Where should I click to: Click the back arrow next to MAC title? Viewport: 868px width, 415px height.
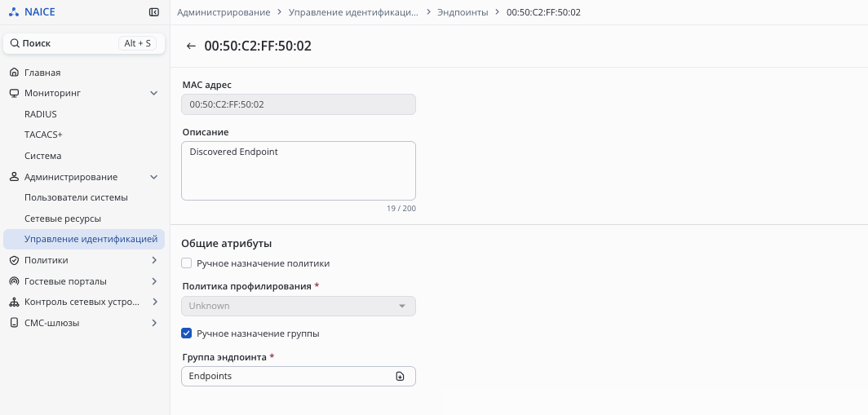click(191, 46)
